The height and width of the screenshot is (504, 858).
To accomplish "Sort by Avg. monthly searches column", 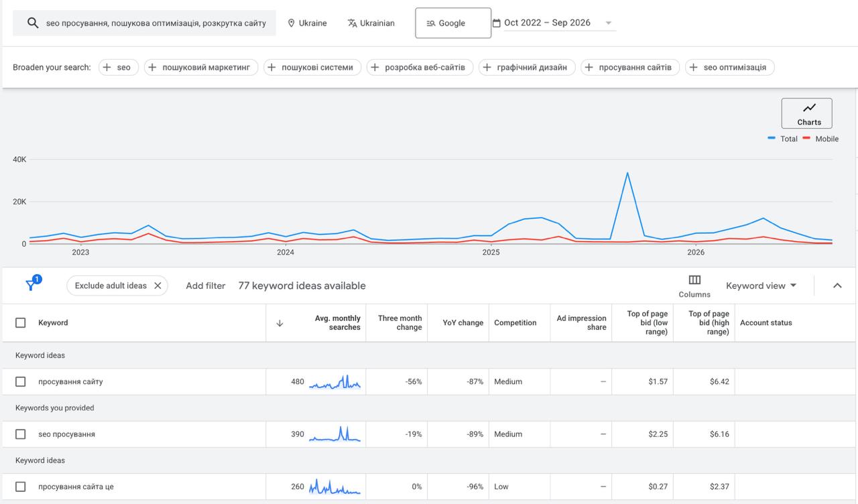I will point(338,323).
